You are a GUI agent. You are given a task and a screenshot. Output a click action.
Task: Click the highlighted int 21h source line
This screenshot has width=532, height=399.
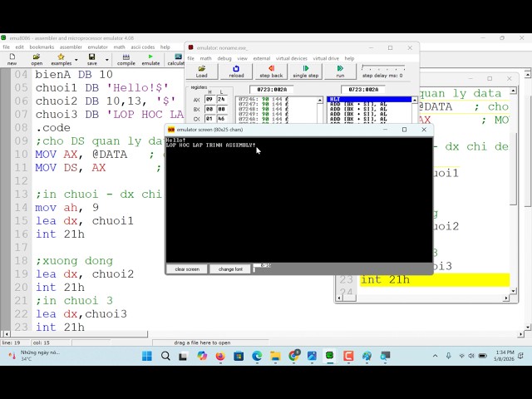pos(435,280)
